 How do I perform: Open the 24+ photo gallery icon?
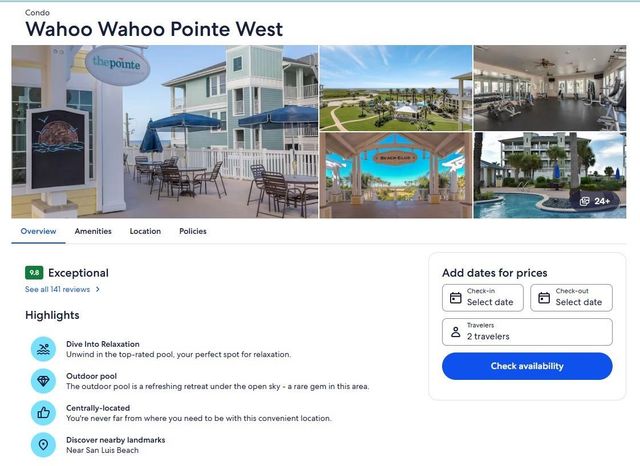pyautogui.click(x=585, y=201)
